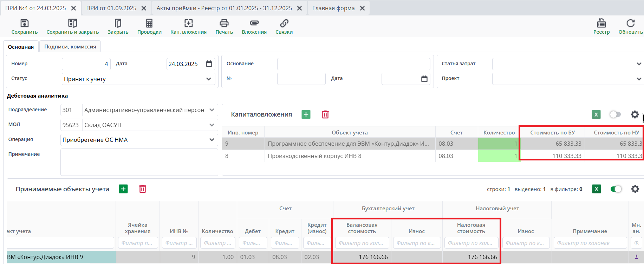Open Проводки calculator icon

pos(149,24)
